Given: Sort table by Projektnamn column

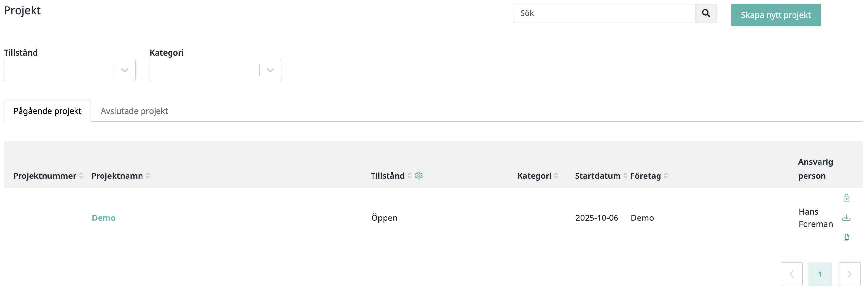Looking at the screenshot, I should coord(148,176).
